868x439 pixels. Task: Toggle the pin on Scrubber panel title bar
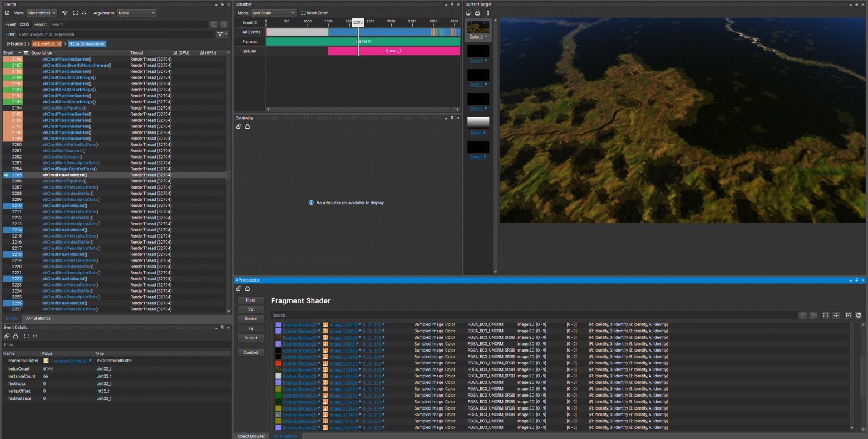(452, 4)
